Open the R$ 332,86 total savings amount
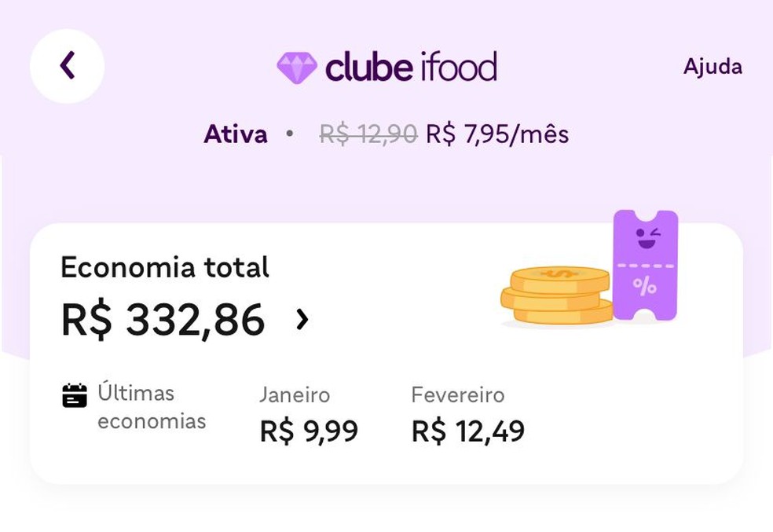Viewport: 773px width, 532px height. coord(163,319)
